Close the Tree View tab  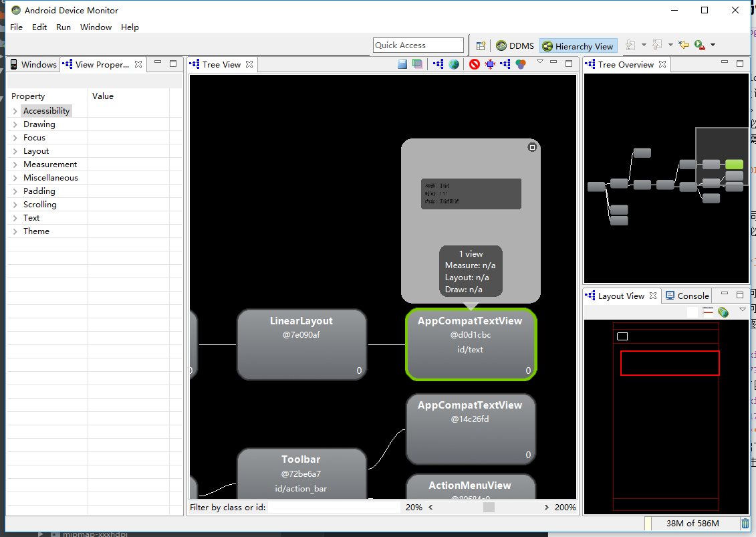249,64
